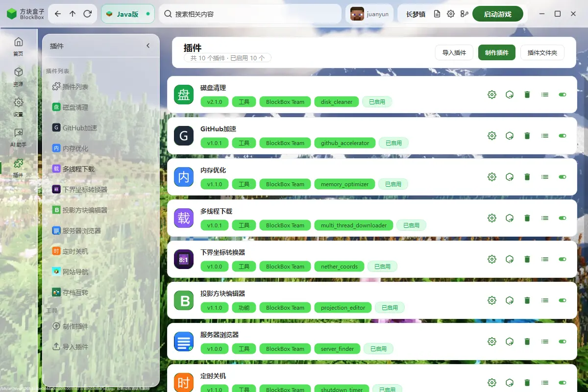Collapse the 插件 side panel chevron
This screenshot has height=392, width=588.
[x=148, y=46]
